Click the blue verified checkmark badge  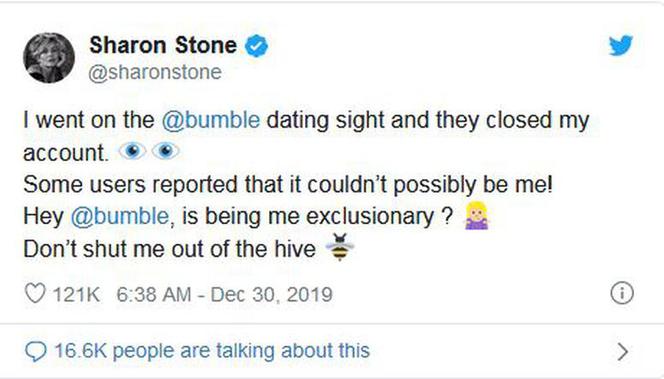point(257,46)
